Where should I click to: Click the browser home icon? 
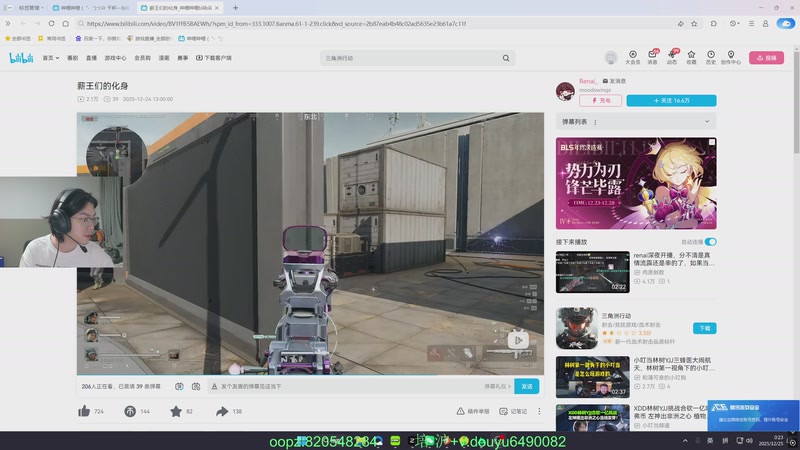point(66,23)
